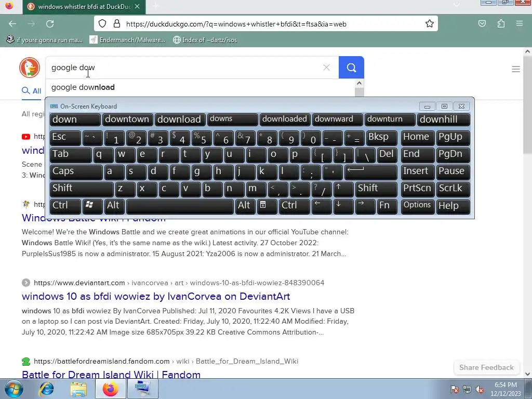
Task: Open the Firefox application hamburger menu
Action: click(x=519, y=23)
